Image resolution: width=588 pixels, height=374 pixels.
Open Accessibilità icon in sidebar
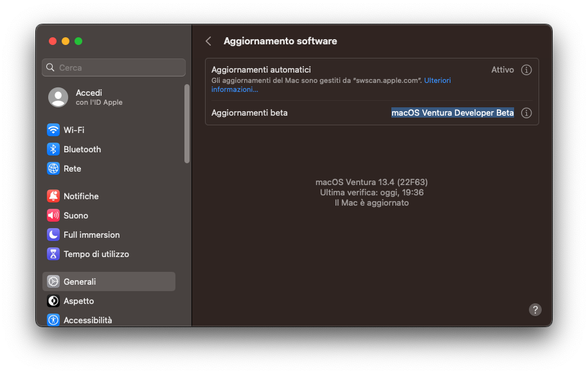pos(53,320)
